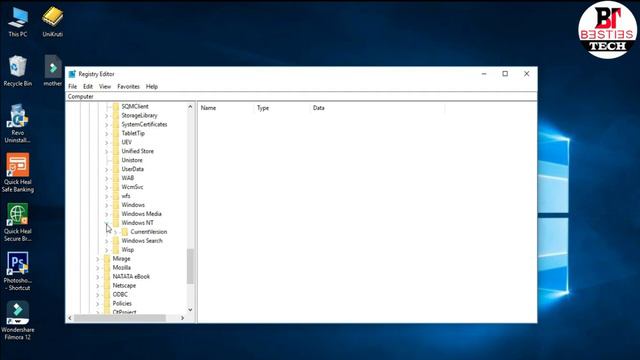Click the SystemCertificates folder icon
The height and width of the screenshot is (360, 640).
tap(116, 124)
